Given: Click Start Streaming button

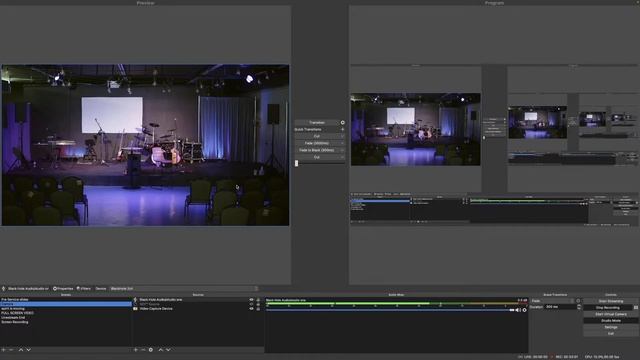Looking at the screenshot, I should tap(611, 301).
